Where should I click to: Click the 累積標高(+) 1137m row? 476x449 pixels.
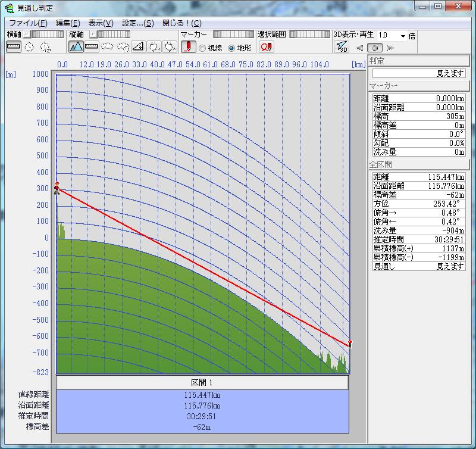(x=419, y=248)
